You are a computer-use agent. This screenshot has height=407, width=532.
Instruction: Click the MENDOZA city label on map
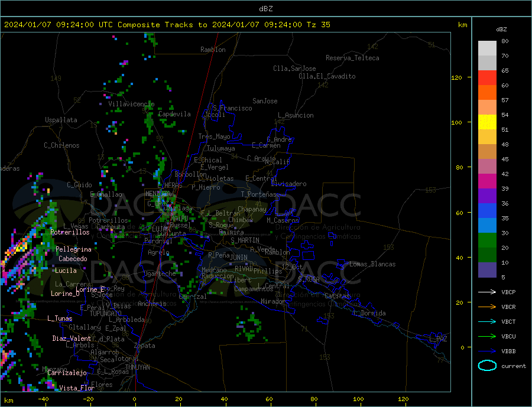click(x=158, y=194)
